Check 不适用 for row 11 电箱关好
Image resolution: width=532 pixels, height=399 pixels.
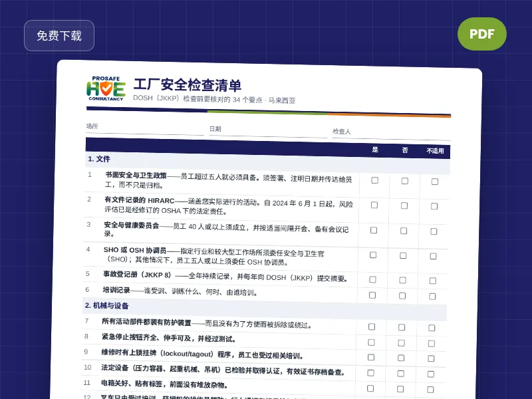tap(430, 390)
